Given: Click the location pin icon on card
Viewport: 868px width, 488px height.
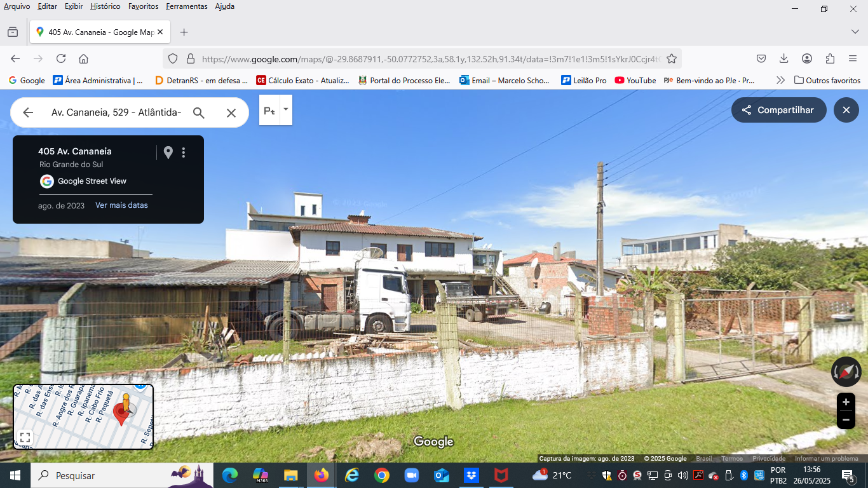Looking at the screenshot, I should [x=168, y=152].
